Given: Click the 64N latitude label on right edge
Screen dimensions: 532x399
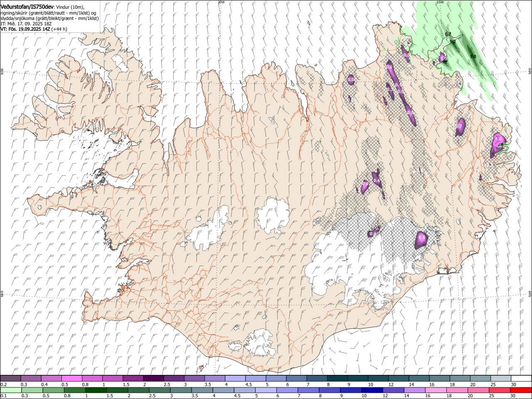Looking at the screenshot, I should 530,294.
